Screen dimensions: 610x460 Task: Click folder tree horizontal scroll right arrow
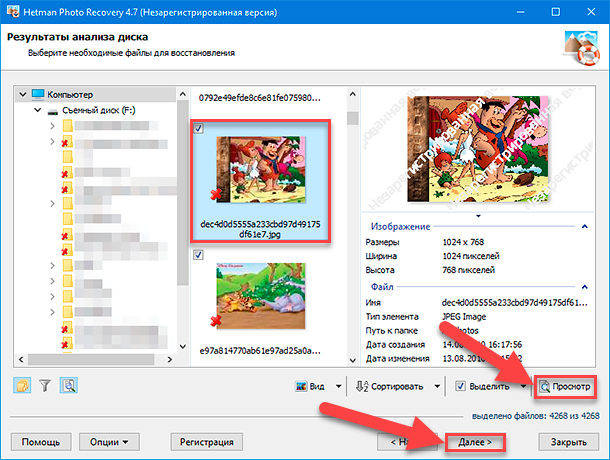coord(170,360)
